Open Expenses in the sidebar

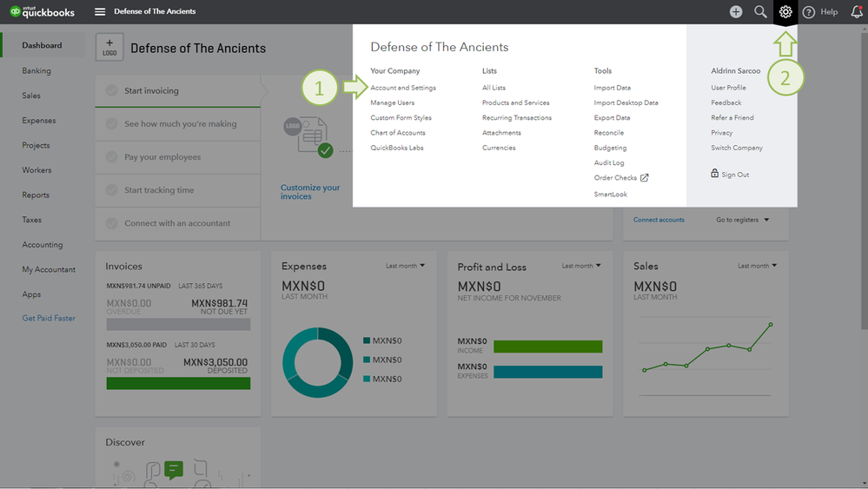[x=39, y=121]
